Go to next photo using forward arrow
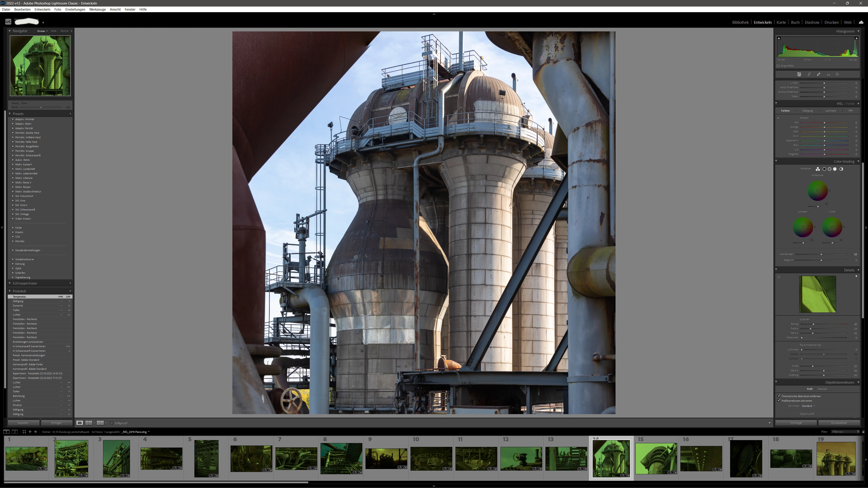Screen dimensions: 868x488 [x=35, y=432]
